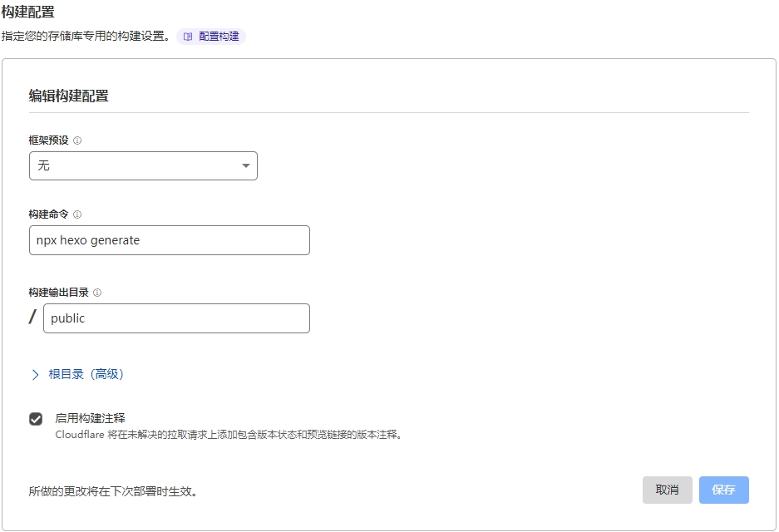
Task: Click the 构建配置 page title
Action: point(28,12)
